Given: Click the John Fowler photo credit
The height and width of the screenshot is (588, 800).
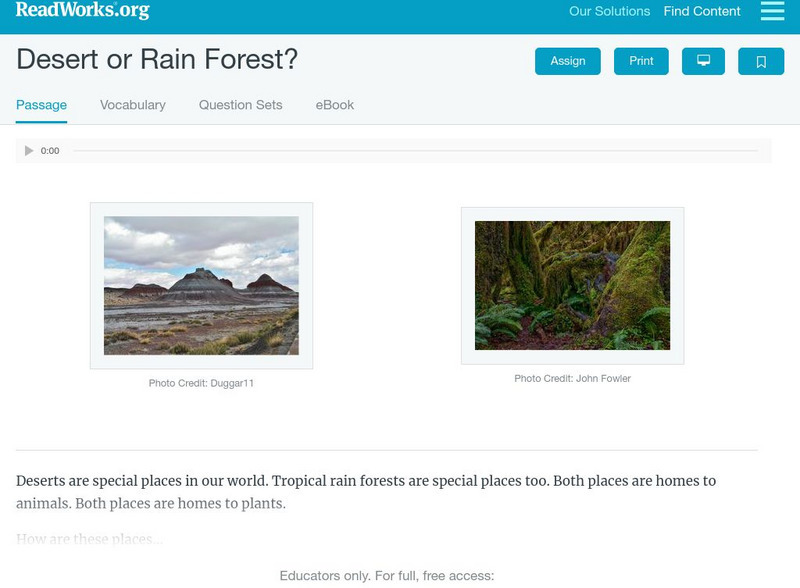Looking at the screenshot, I should click(572, 376).
